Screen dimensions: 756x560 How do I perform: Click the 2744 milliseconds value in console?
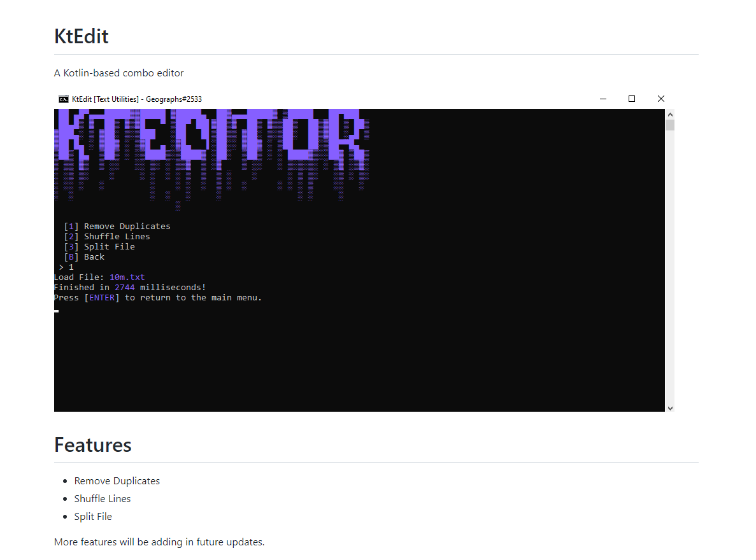[125, 288]
